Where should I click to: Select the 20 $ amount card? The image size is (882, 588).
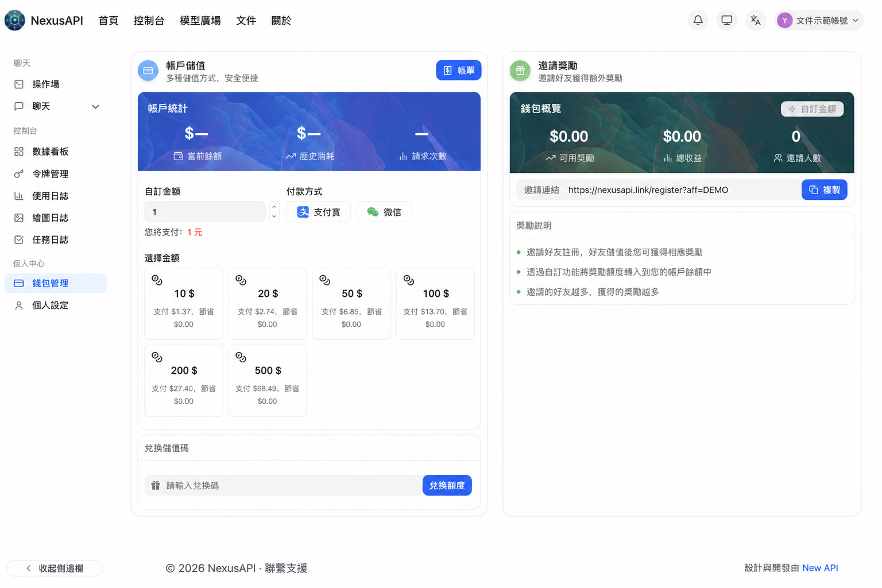click(x=268, y=304)
